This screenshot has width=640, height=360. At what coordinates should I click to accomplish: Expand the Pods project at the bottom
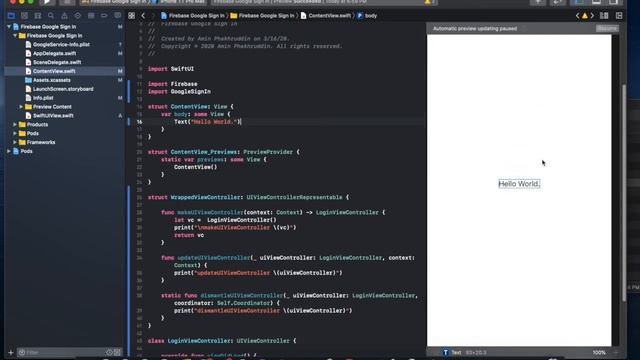point(9,151)
